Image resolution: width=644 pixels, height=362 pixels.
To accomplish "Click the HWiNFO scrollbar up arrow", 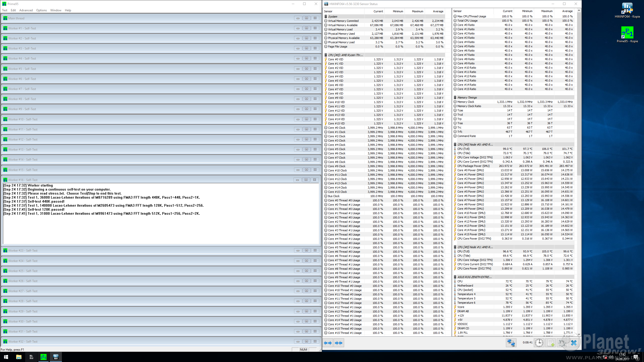I will 579,10.
